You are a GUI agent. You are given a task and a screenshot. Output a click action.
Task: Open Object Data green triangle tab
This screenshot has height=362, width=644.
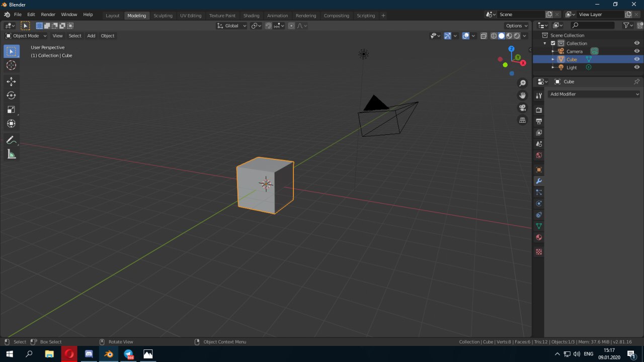pyautogui.click(x=539, y=226)
